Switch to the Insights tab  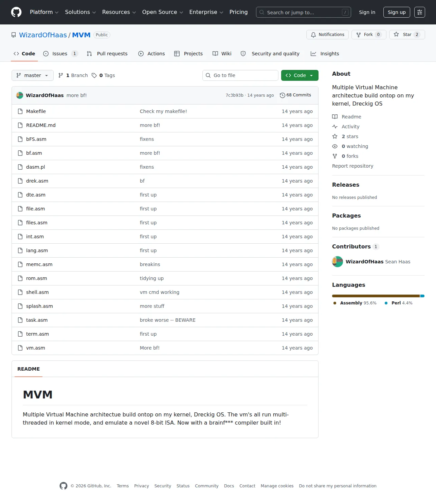click(325, 54)
